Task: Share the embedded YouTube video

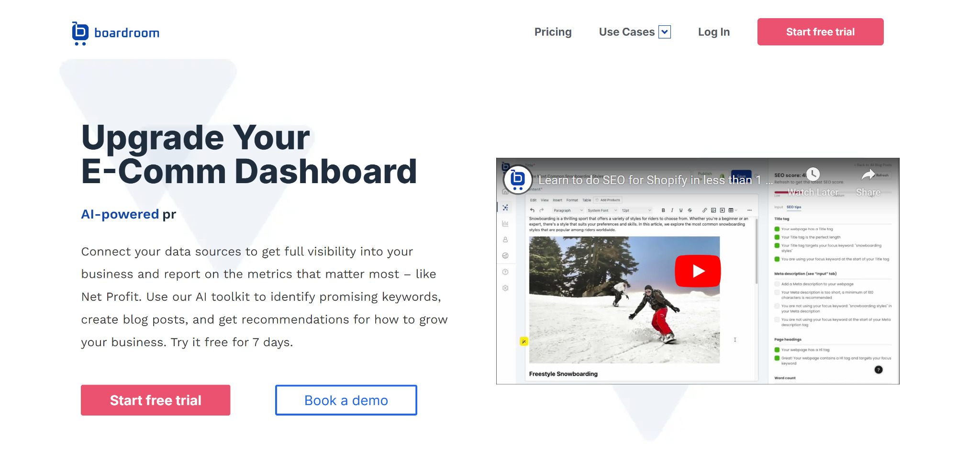Action: pos(868,182)
